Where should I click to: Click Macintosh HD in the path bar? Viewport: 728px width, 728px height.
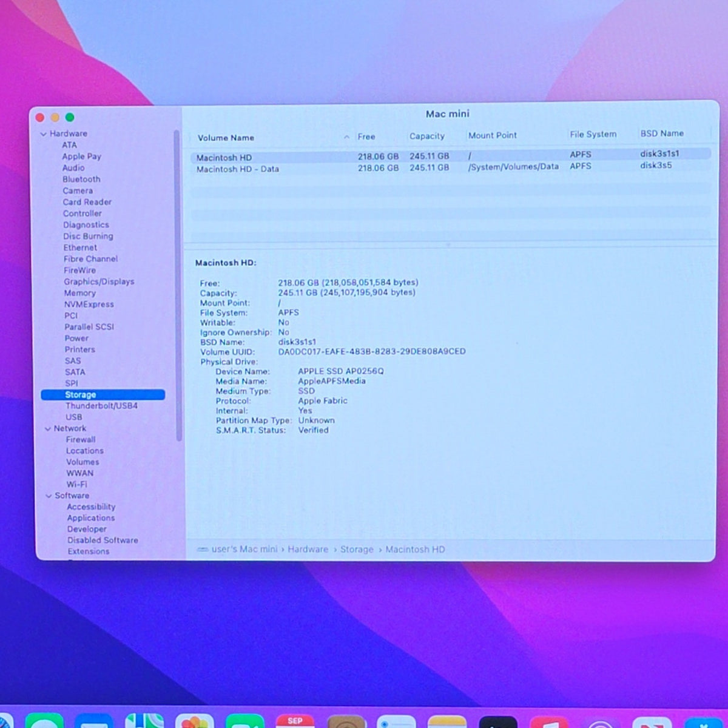(x=415, y=550)
